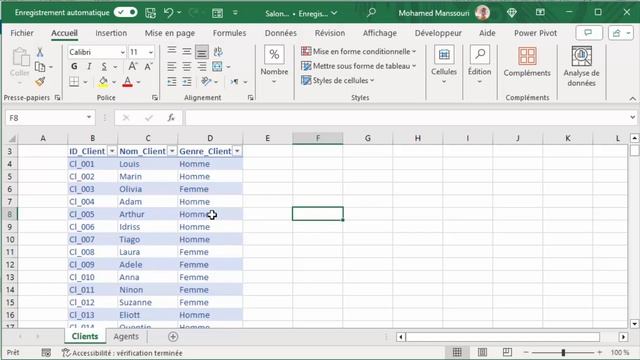Click the diamond premium icon
The image size is (640, 360).
click(x=511, y=13)
